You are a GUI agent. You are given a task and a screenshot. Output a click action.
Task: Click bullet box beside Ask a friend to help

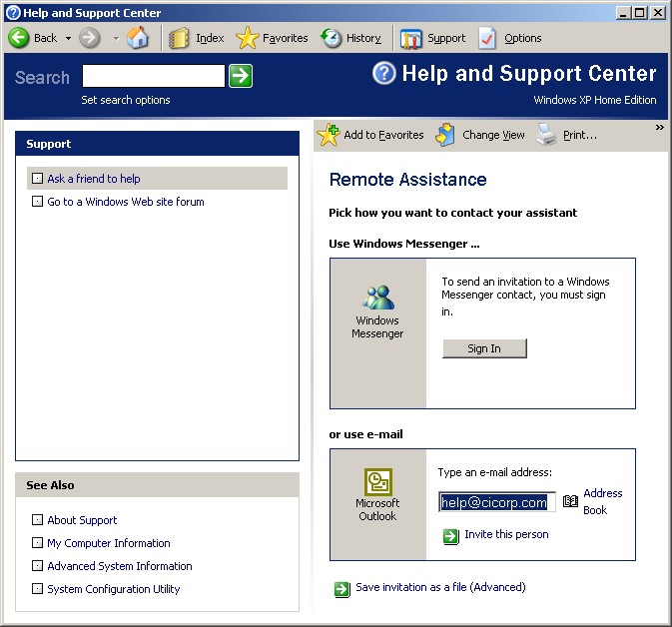click(37, 179)
